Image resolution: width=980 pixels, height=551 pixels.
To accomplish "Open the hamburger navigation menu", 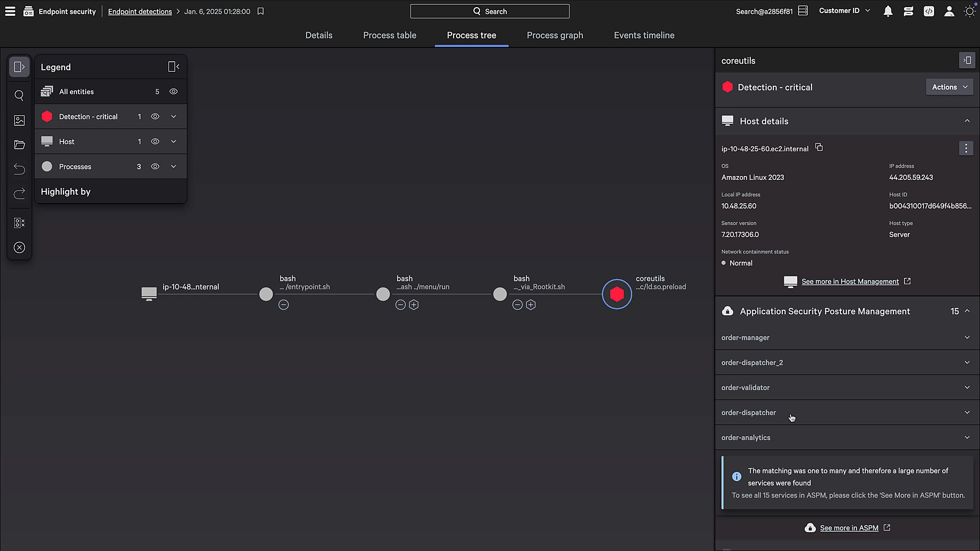I will 10,11.
